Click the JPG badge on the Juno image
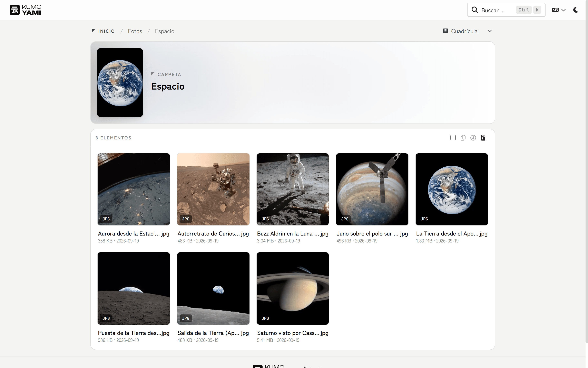The width and height of the screenshot is (588, 368). tap(345, 219)
